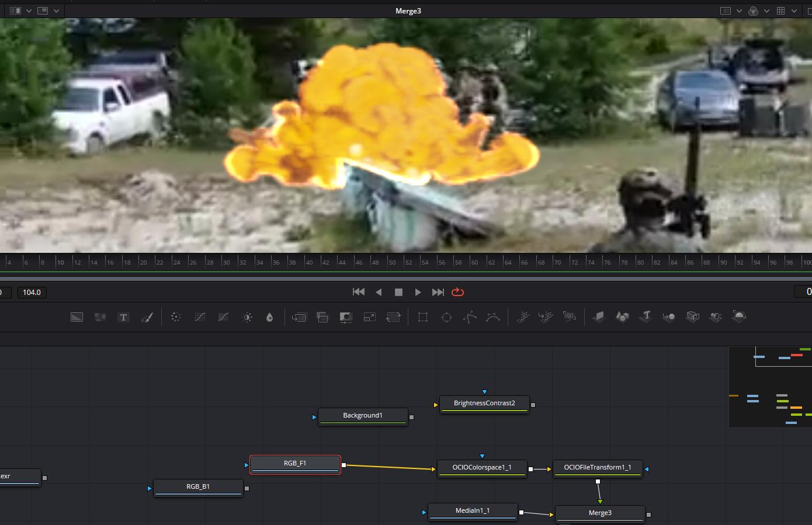Add a Resize tool from toolbar

370,317
